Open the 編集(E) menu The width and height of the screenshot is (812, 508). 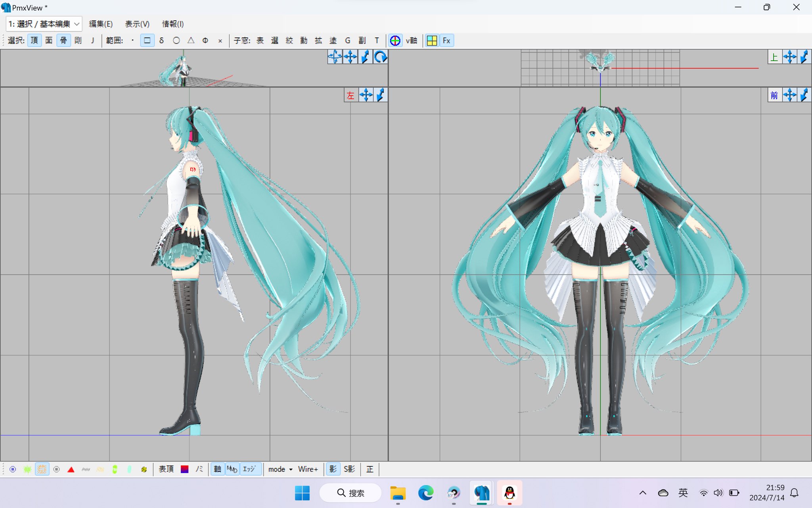tap(101, 24)
